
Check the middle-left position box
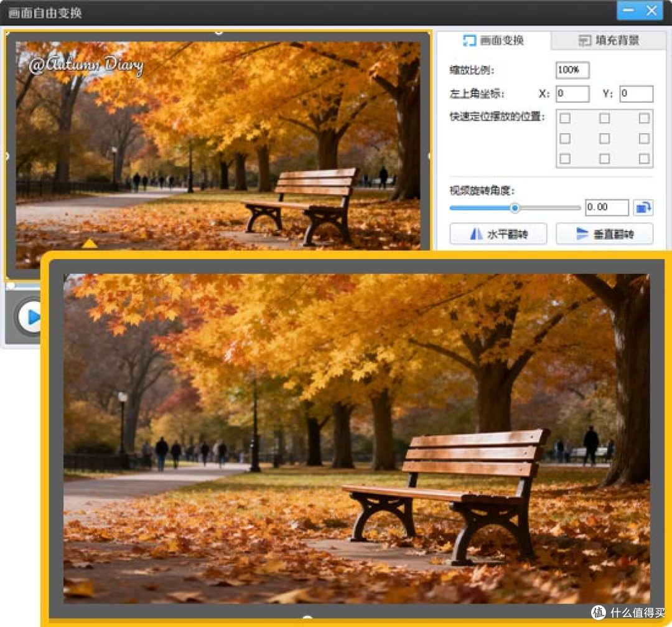(x=565, y=138)
